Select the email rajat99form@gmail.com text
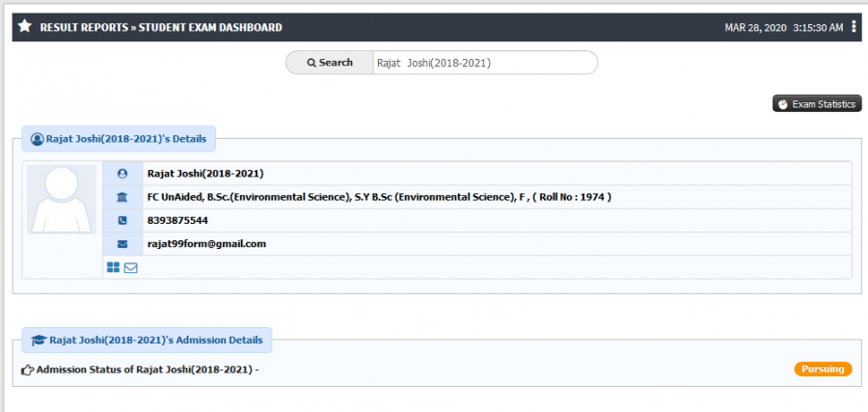This screenshot has height=412, width=868. 206,244
